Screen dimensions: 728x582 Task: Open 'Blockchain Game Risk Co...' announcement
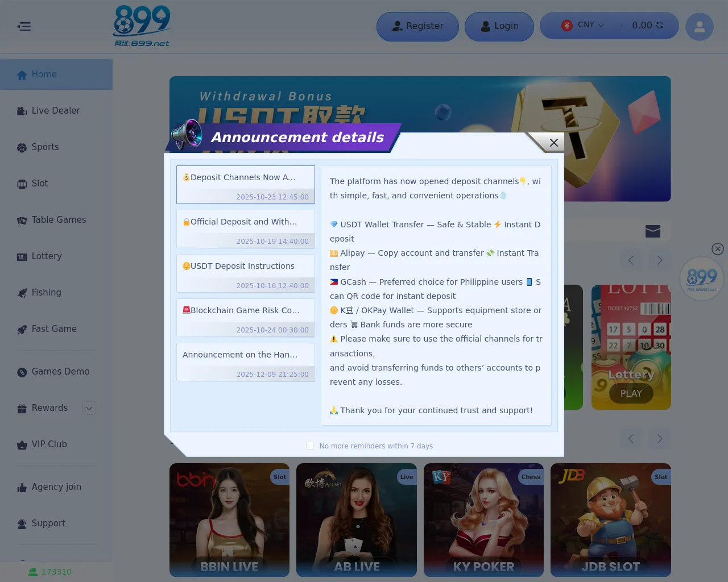246,318
